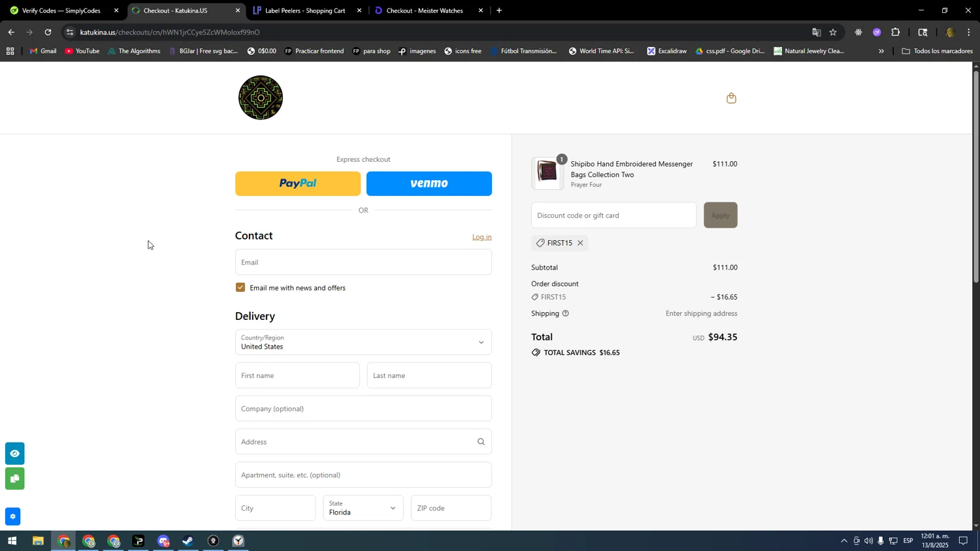Click the ESP keyboard language indicator
The width and height of the screenshot is (980, 551).
(908, 541)
